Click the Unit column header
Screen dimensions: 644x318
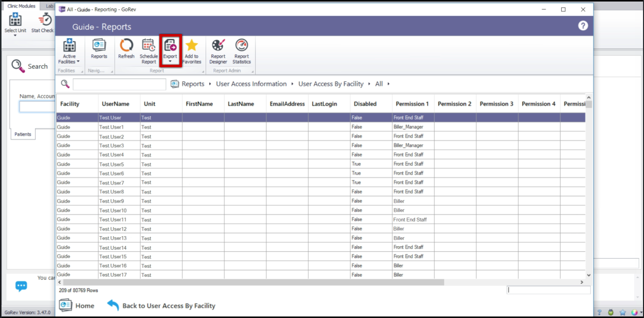coord(161,104)
